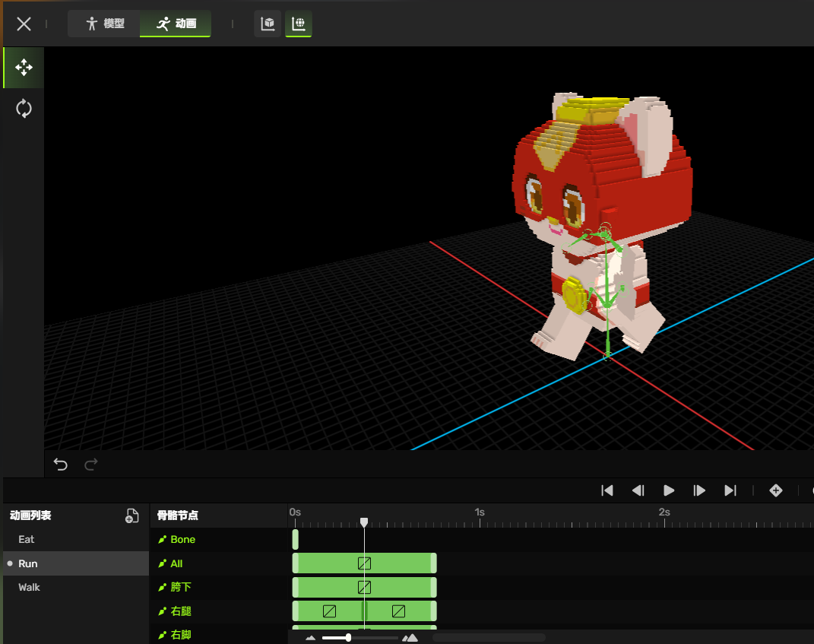The width and height of the screenshot is (814, 644).
Task: Play the Run animation
Action: pyautogui.click(x=669, y=490)
